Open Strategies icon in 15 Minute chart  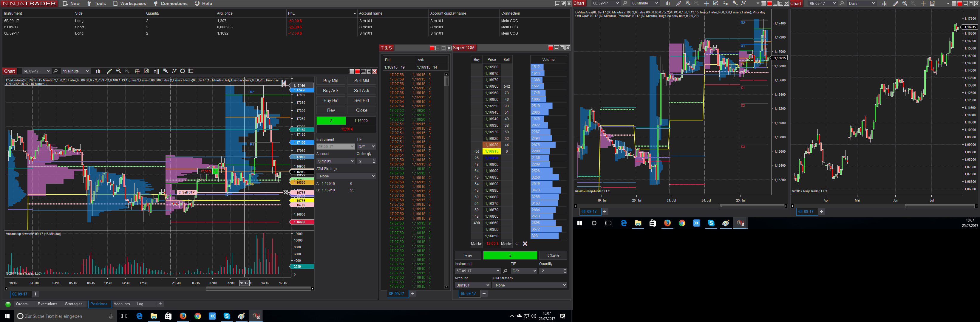183,71
